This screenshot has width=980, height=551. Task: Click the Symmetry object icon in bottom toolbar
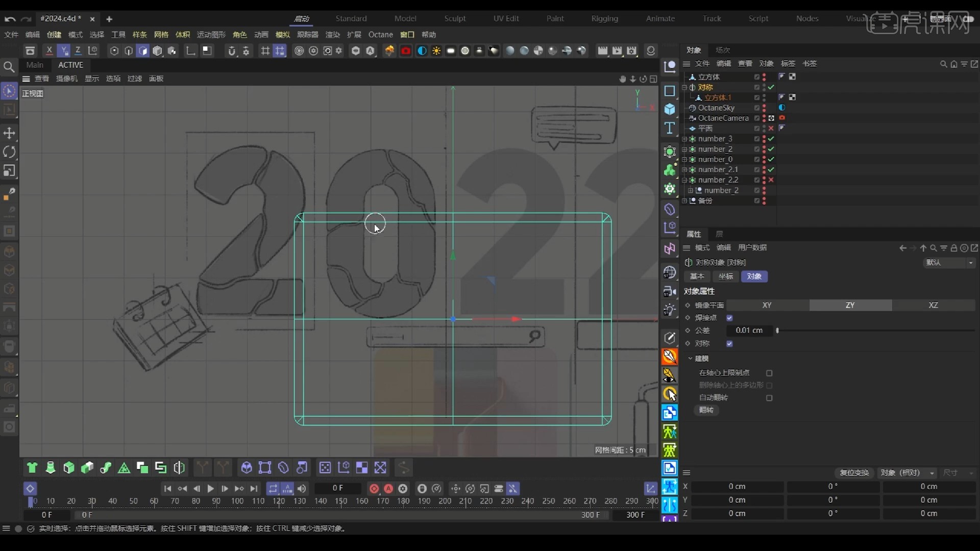pos(179,468)
